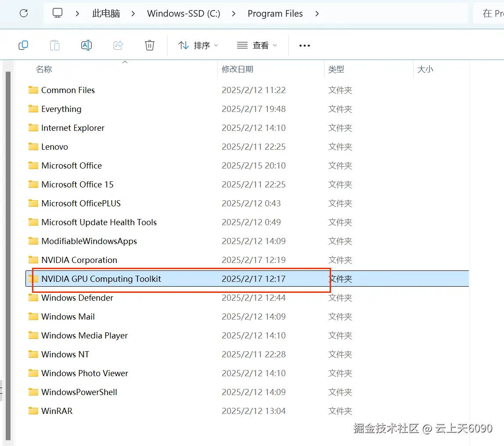This screenshot has height=446, width=504.
Task: Click the search box beside address bar
Action: pyautogui.click(x=489, y=13)
